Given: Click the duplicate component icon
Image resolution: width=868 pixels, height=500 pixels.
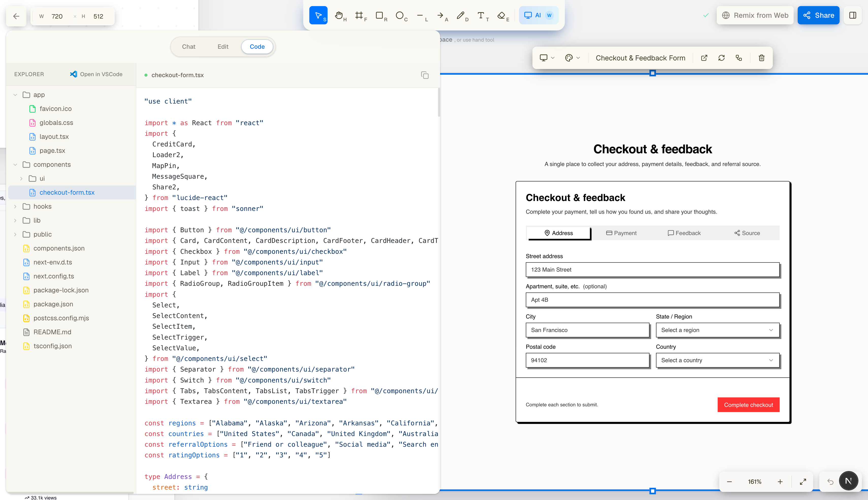Looking at the screenshot, I should pos(739,58).
